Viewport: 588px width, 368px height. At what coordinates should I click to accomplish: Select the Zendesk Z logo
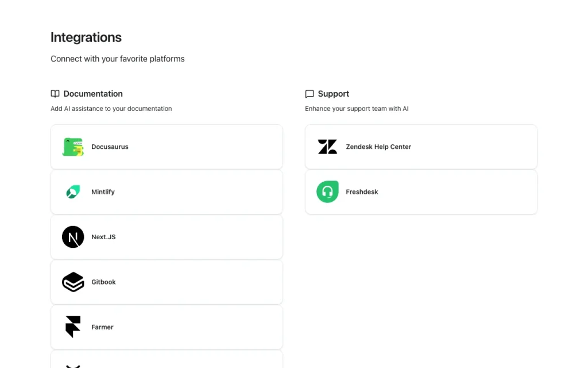[327, 147]
